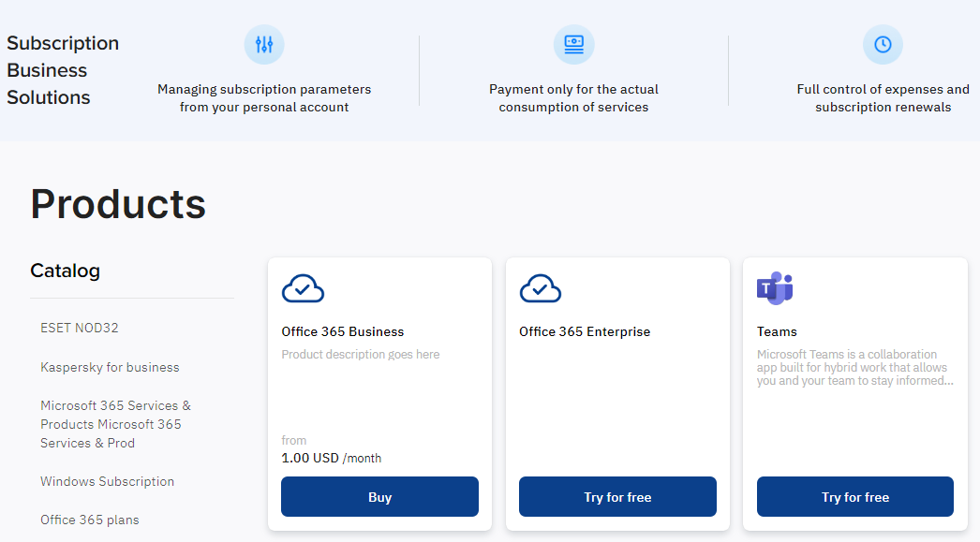Image resolution: width=980 pixels, height=542 pixels.
Task: Open the Teams product title
Action: 777,331
